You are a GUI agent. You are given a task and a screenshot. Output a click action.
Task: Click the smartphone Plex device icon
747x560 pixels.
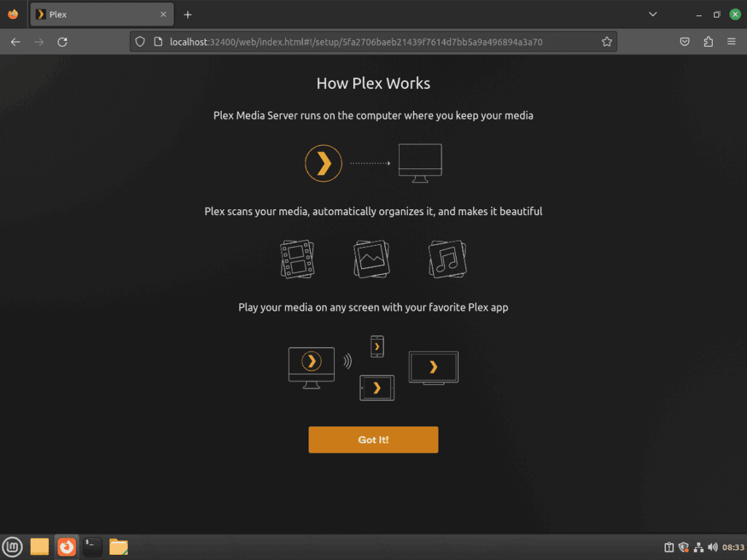376,346
